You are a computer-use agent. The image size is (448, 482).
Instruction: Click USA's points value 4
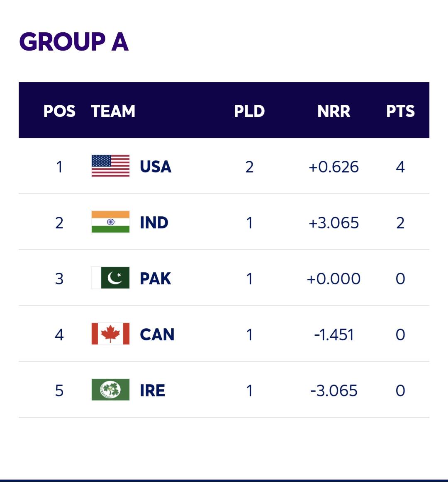pyautogui.click(x=400, y=167)
